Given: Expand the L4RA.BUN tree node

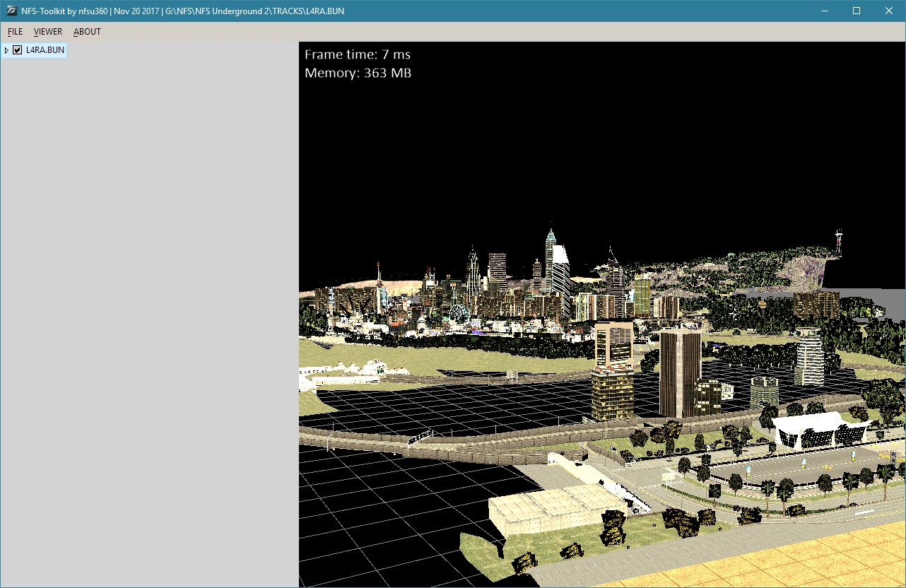Looking at the screenshot, I should point(6,50).
